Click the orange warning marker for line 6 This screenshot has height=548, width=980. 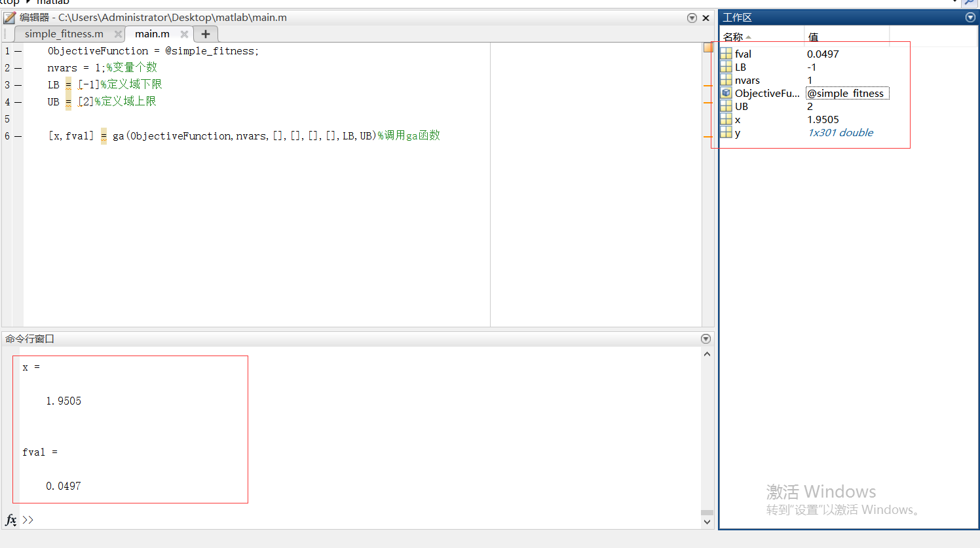coord(707,137)
